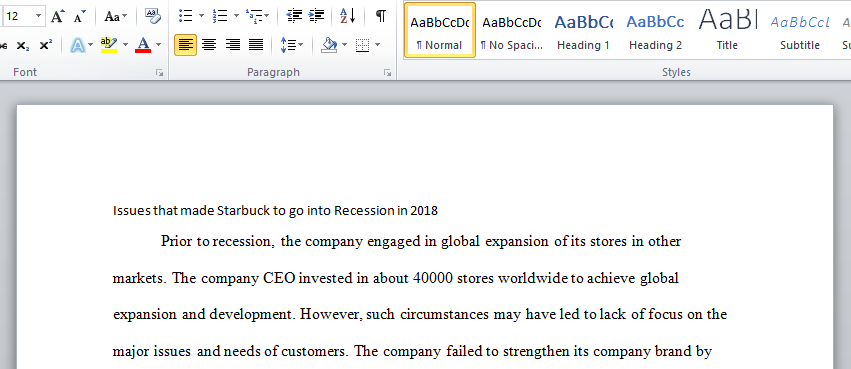Expand the highlight color dropdown arrow
The width and height of the screenshot is (851, 369).
[x=125, y=45]
